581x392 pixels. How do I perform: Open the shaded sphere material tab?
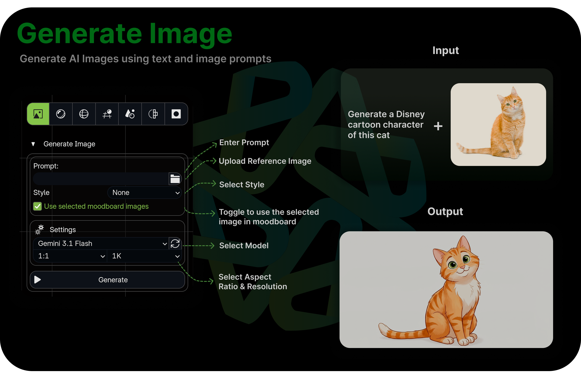coord(61,114)
